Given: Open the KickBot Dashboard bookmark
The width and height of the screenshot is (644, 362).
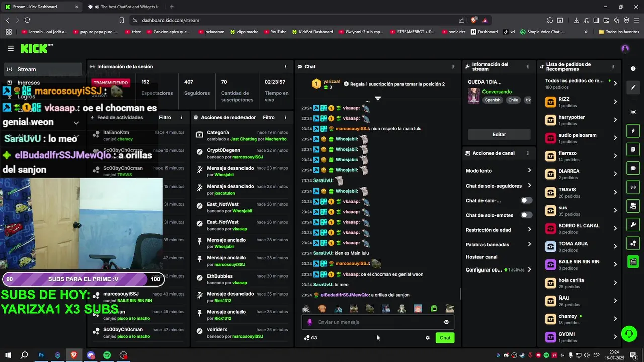Looking at the screenshot, I should click(x=312, y=32).
